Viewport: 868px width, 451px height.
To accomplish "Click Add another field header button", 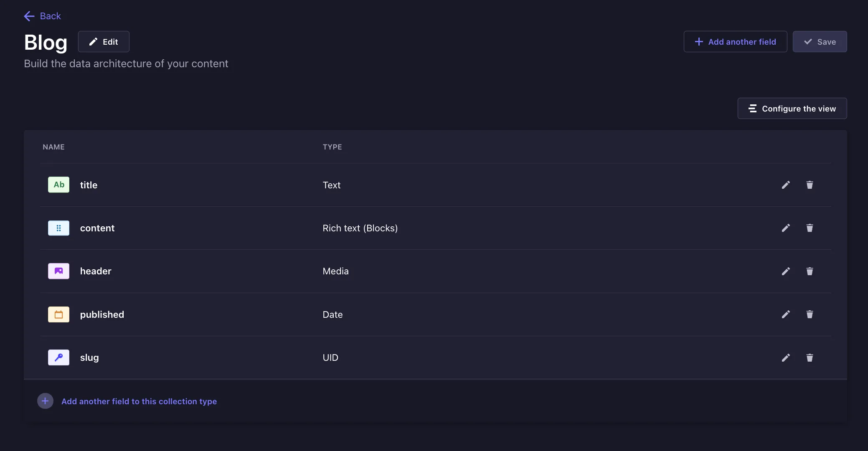I will [x=736, y=41].
